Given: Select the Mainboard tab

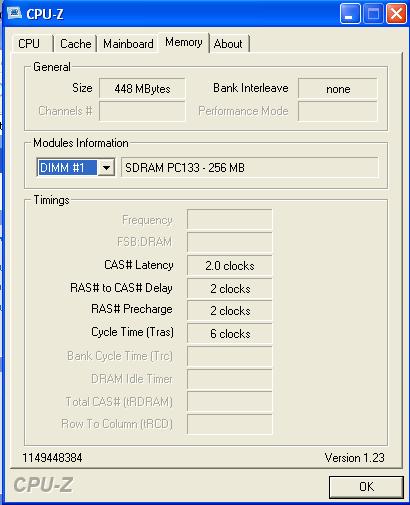Looking at the screenshot, I should [128, 44].
